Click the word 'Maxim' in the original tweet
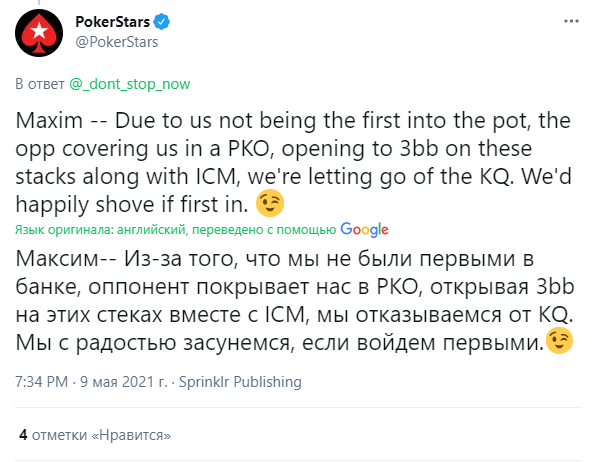This screenshot has width=594, height=462. (x=49, y=121)
